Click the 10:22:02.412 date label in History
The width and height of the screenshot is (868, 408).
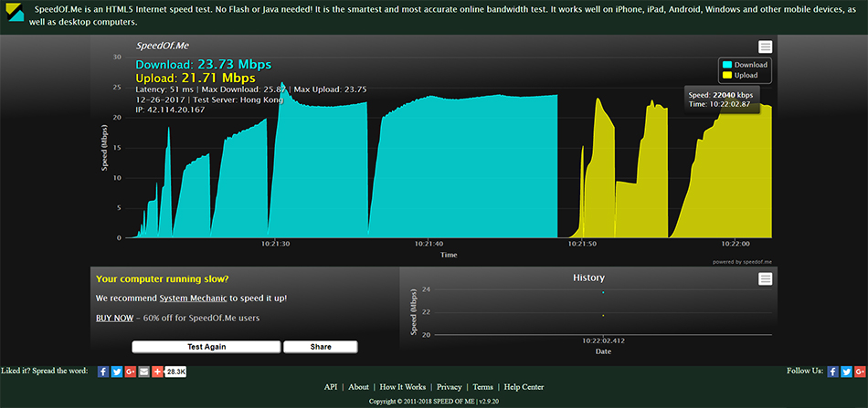(603, 341)
